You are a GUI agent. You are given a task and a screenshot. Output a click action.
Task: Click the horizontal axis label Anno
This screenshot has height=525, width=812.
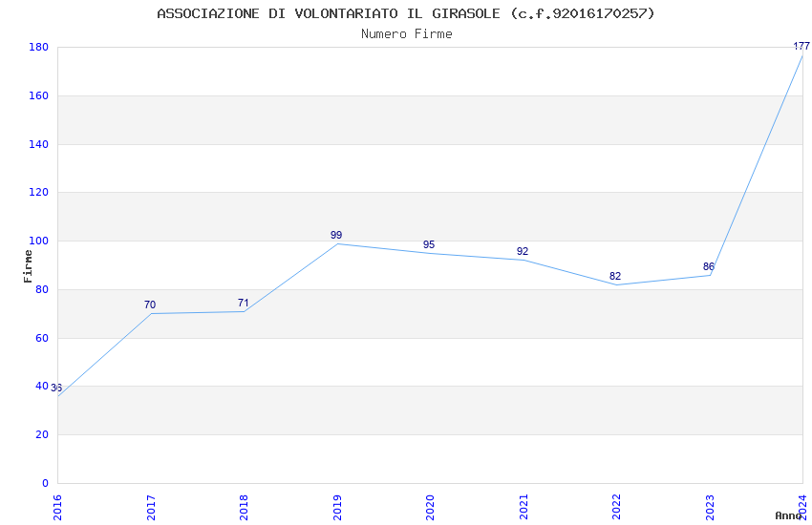coord(788,515)
